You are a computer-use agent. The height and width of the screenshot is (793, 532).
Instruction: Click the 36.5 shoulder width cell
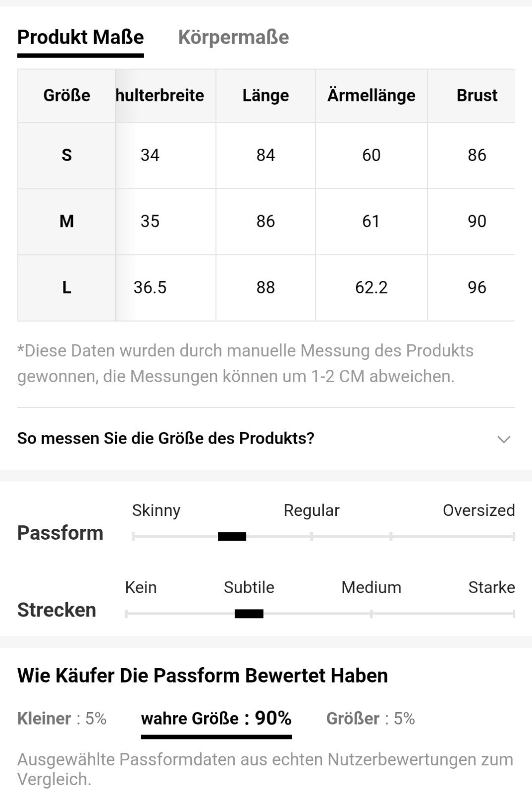tap(150, 287)
